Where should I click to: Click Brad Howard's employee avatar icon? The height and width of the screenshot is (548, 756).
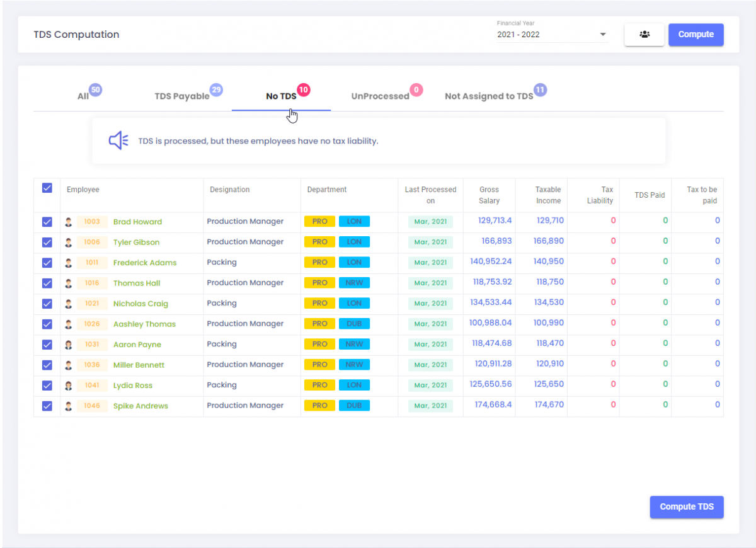pos(68,221)
